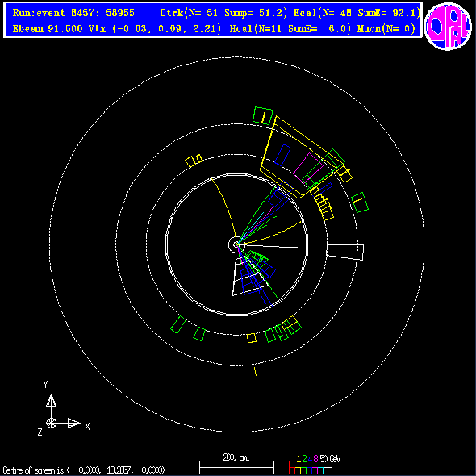Click the Ebeam 91.500 value in header
476x476 pixels.
(x=48, y=29)
